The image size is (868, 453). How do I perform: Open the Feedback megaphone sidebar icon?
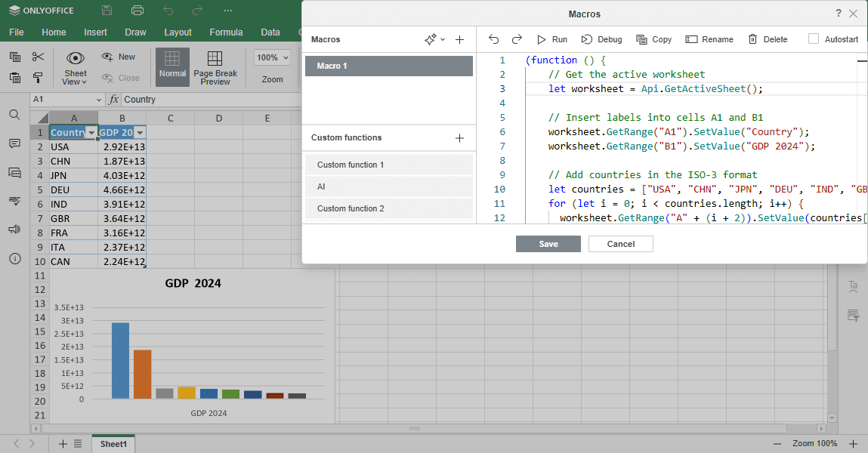click(15, 230)
